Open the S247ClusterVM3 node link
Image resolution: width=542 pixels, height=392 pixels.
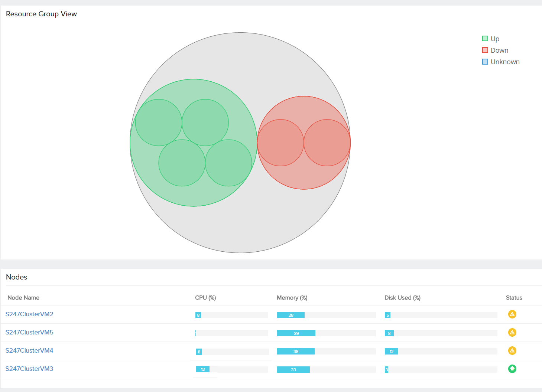29,369
